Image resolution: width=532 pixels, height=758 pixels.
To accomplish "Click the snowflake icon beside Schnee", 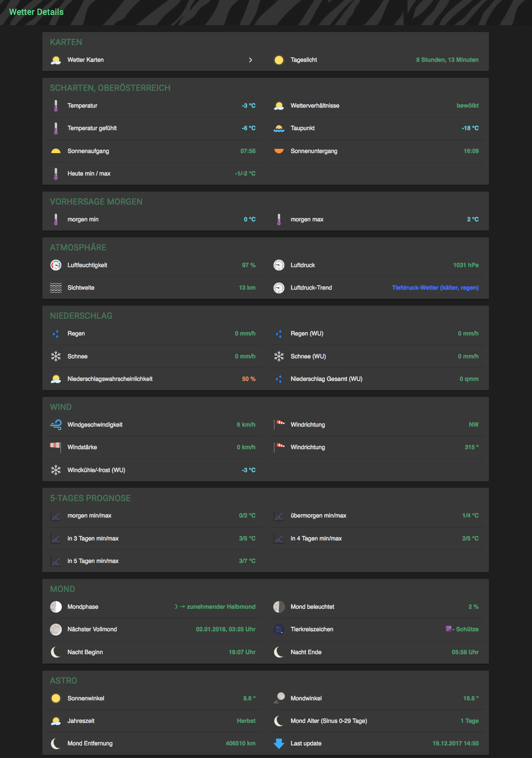I will coord(56,356).
